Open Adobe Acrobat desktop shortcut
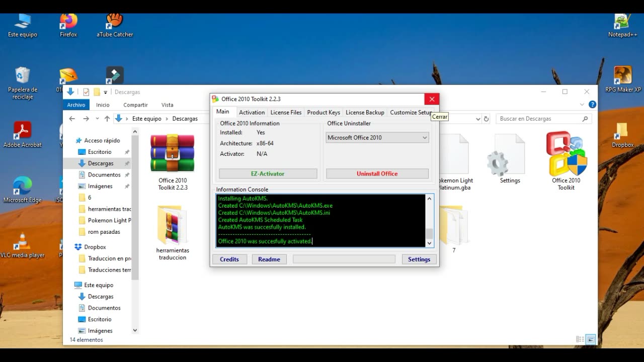644x362 pixels. (23, 135)
